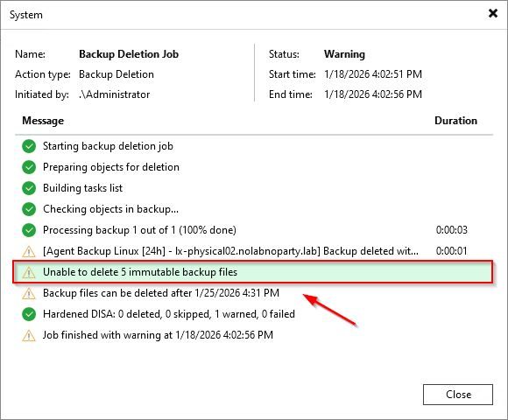Click green check icon beside Starting backup deletion job

tap(29, 146)
